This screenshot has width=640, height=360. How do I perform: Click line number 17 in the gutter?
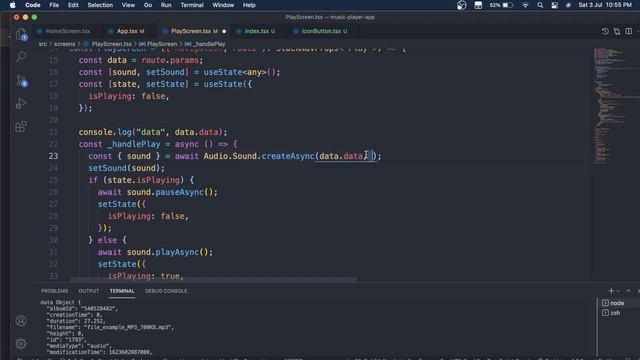[x=53, y=84]
